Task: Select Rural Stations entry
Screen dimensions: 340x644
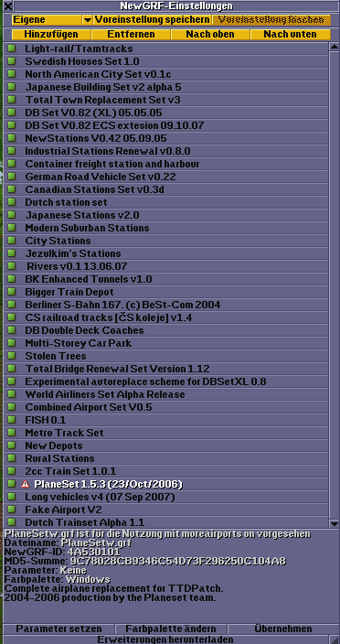Action: pyautogui.click(x=165, y=458)
